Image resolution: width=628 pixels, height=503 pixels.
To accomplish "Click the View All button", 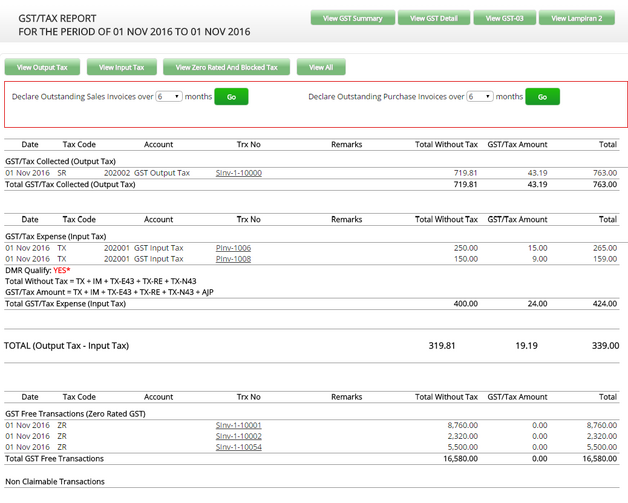I will (x=321, y=67).
